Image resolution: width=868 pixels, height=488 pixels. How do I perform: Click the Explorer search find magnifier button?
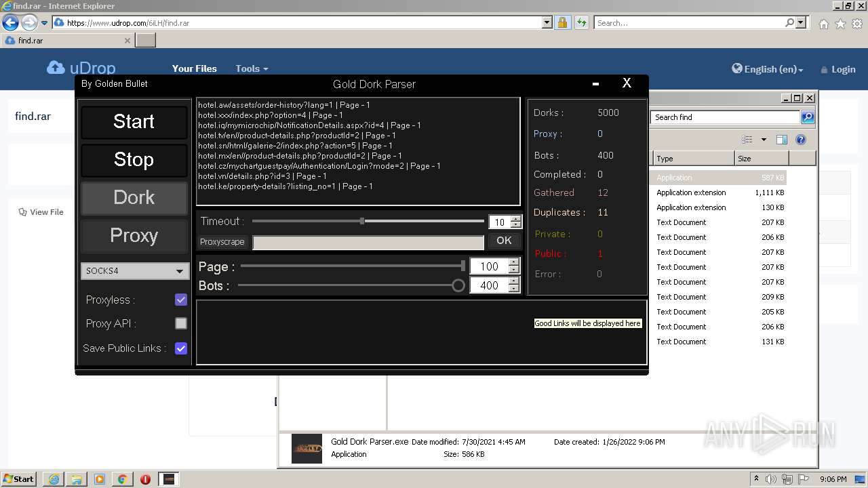807,117
